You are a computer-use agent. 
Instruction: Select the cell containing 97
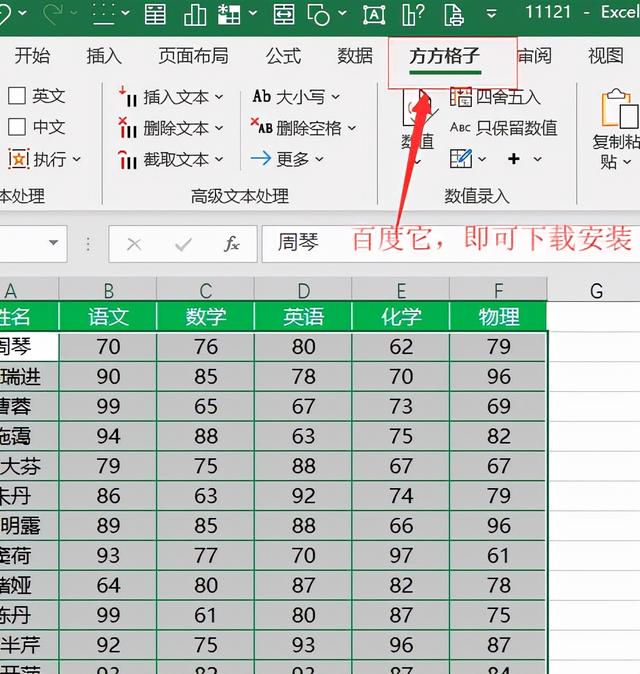[401, 555]
